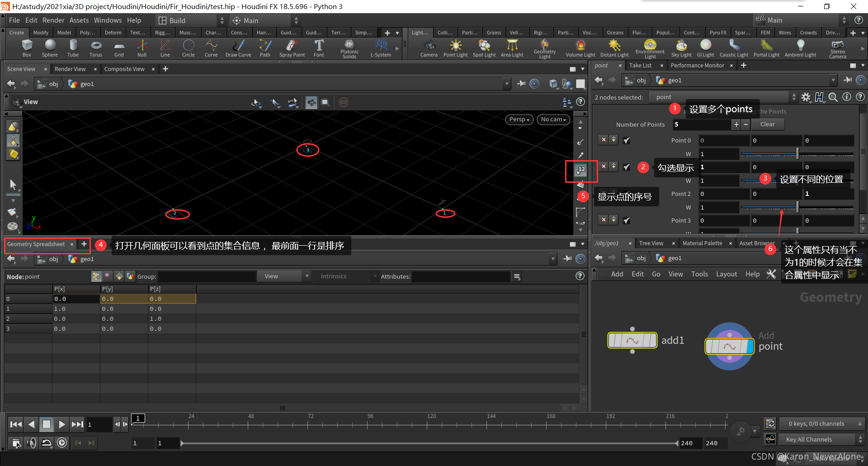Open the No cam camera dropdown
The width and height of the screenshot is (868, 466).
pyautogui.click(x=553, y=119)
